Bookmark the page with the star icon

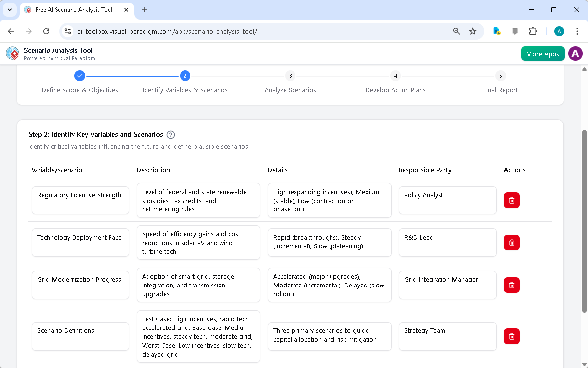pos(473,31)
